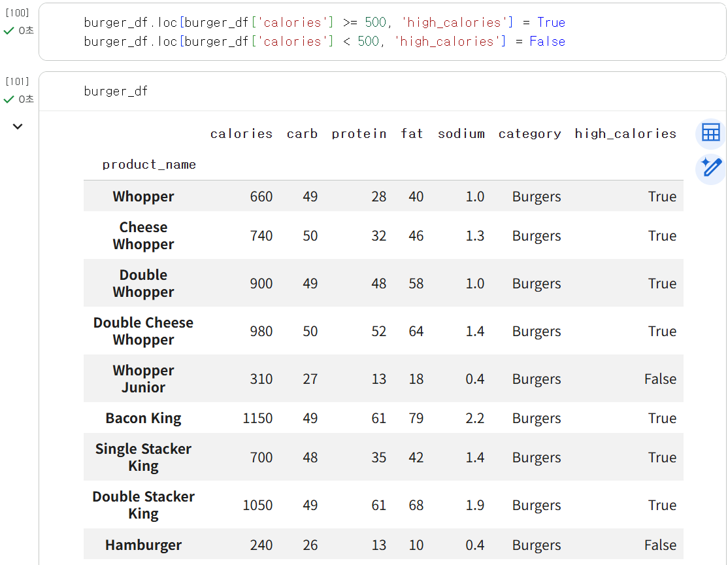Screen dimensions: 728x565
Task: Collapse output of cell 101
Action: [18, 126]
